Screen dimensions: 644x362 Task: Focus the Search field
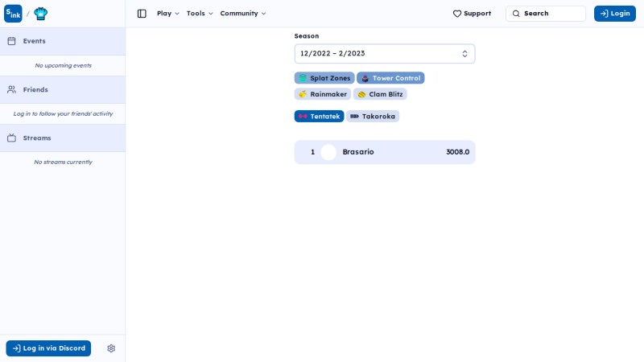[546, 14]
